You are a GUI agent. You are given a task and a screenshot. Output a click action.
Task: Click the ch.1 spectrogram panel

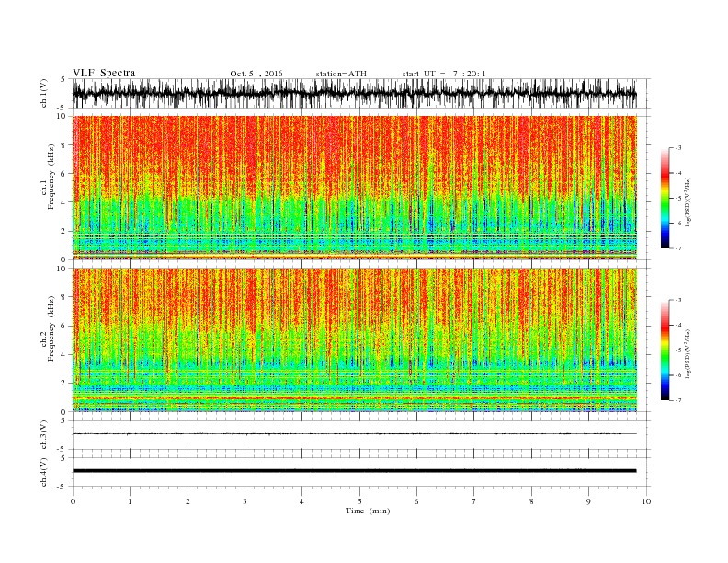[354, 188]
